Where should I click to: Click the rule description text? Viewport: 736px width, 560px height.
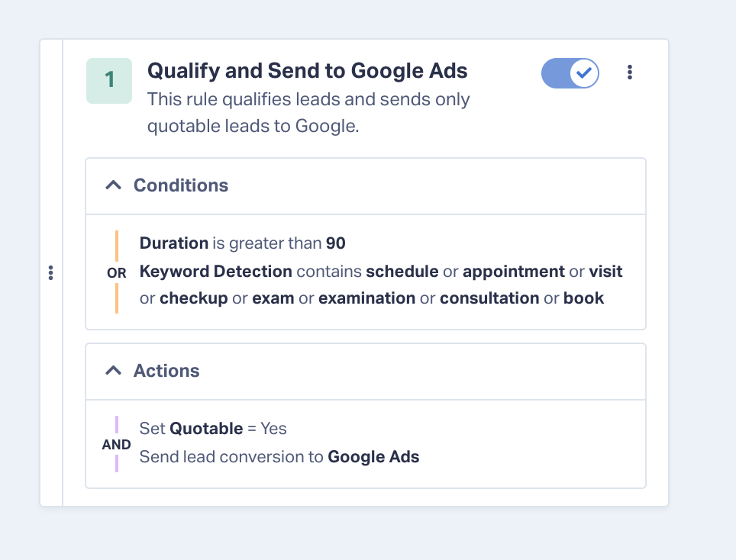308,113
